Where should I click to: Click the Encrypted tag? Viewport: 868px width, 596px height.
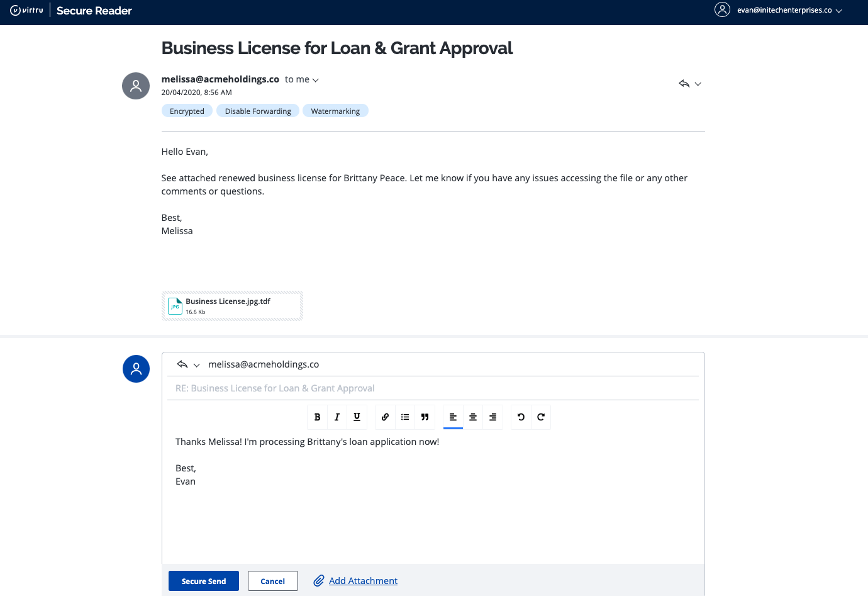(x=187, y=111)
